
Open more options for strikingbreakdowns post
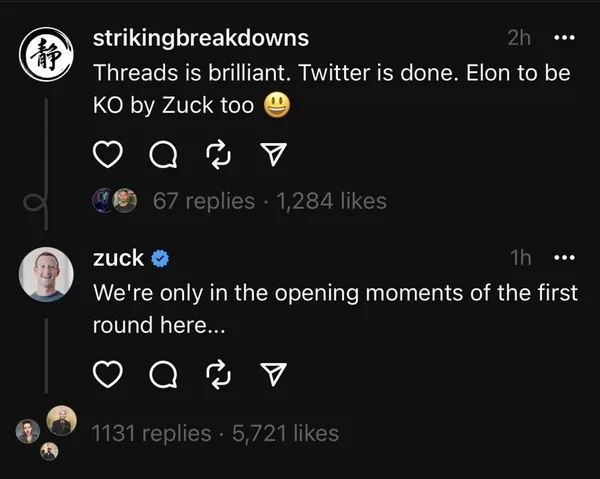tap(564, 38)
